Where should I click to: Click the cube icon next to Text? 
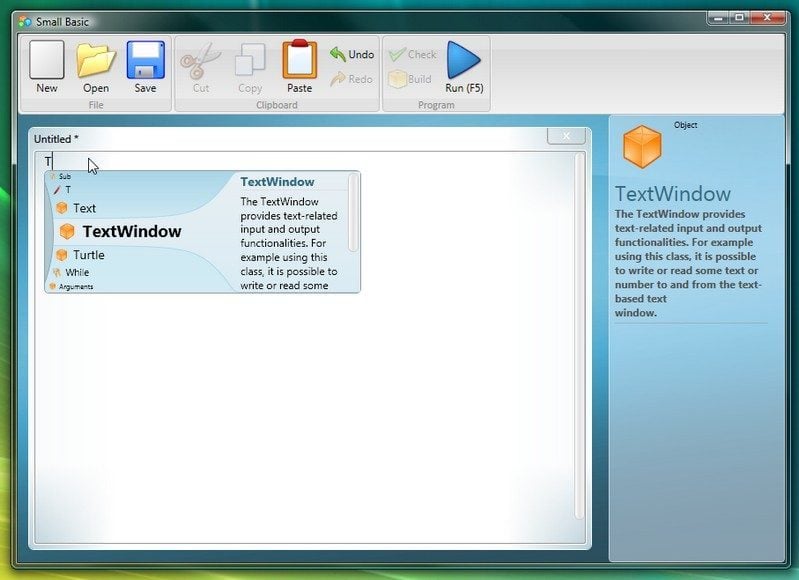click(62, 208)
